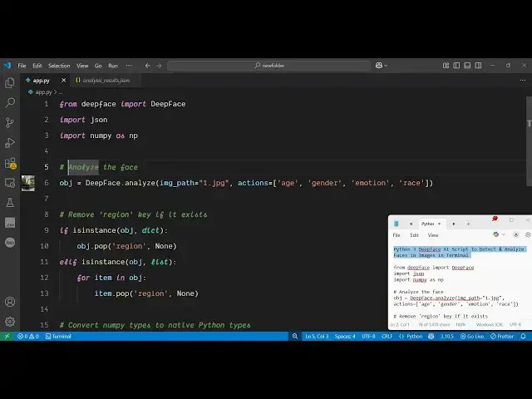
Task: Click the VS Code logo in the title bar
Action: point(7,66)
